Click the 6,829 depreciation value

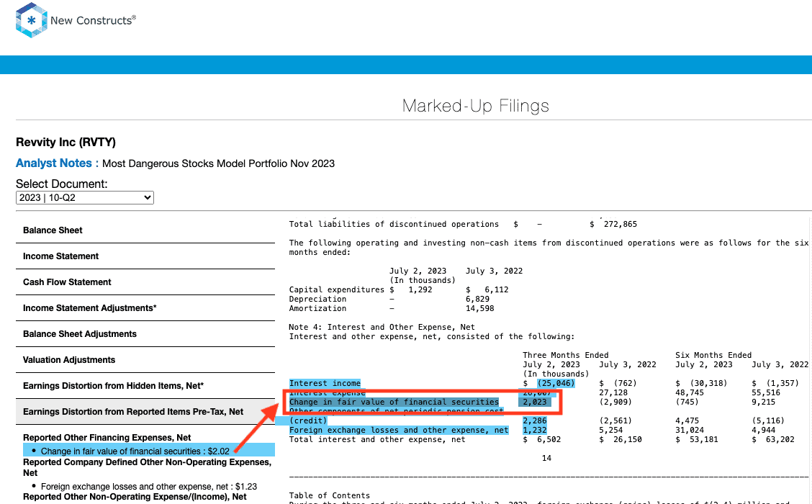click(x=477, y=299)
